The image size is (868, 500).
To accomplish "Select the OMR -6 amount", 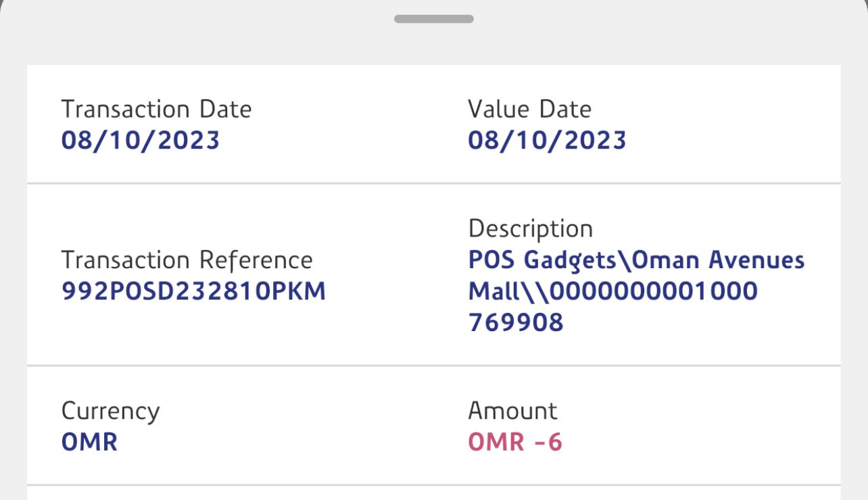I will coord(515,443).
